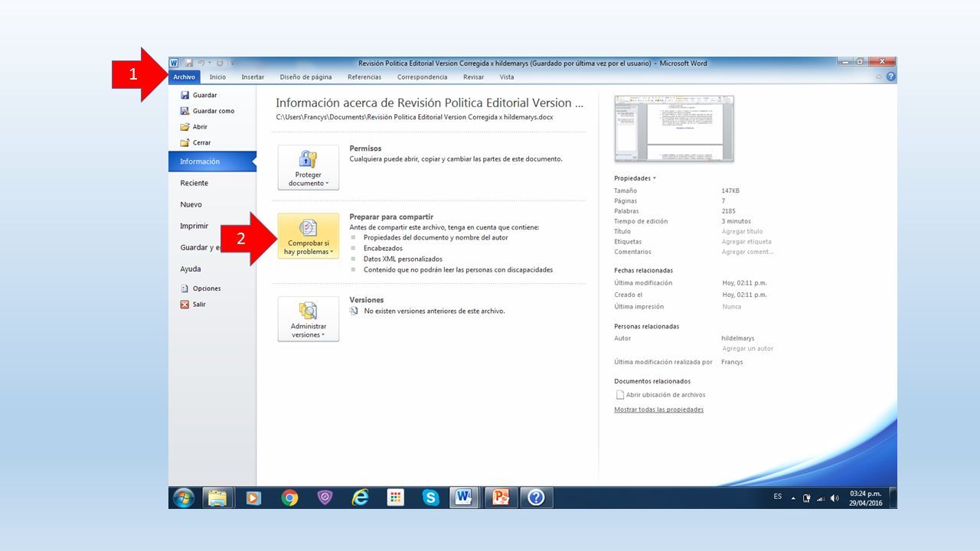Viewport: 980px width, 551px height.
Task: Open the Referencias tab
Action: 364,77
